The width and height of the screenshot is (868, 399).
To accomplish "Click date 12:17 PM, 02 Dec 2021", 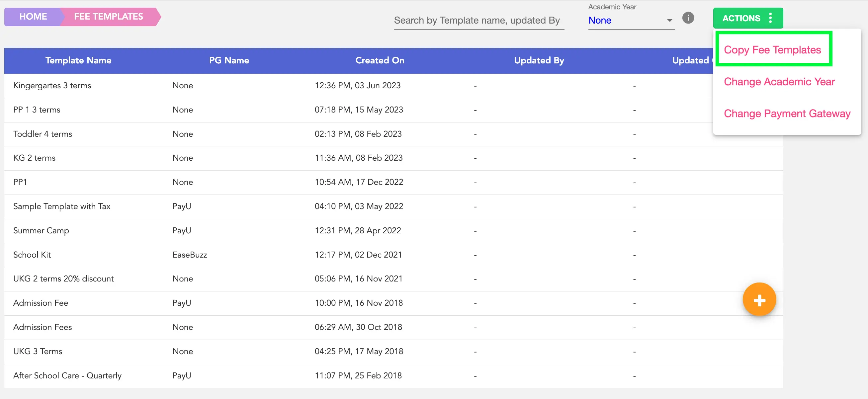I will pyautogui.click(x=358, y=255).
